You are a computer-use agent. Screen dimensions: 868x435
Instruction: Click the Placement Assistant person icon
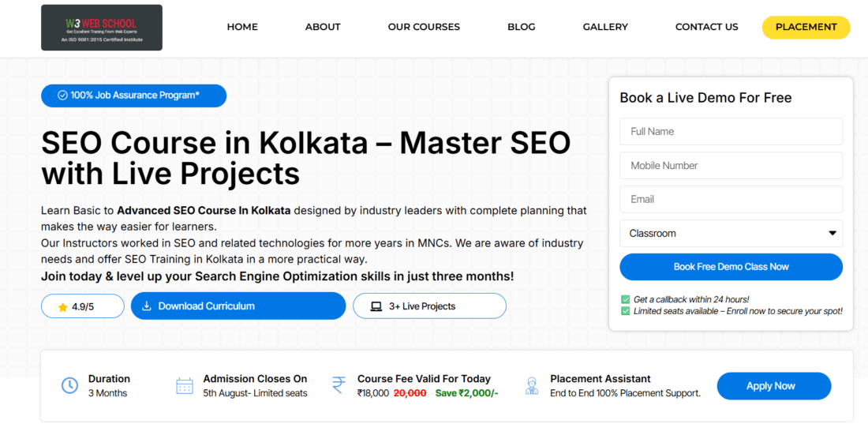pos(532,386)
